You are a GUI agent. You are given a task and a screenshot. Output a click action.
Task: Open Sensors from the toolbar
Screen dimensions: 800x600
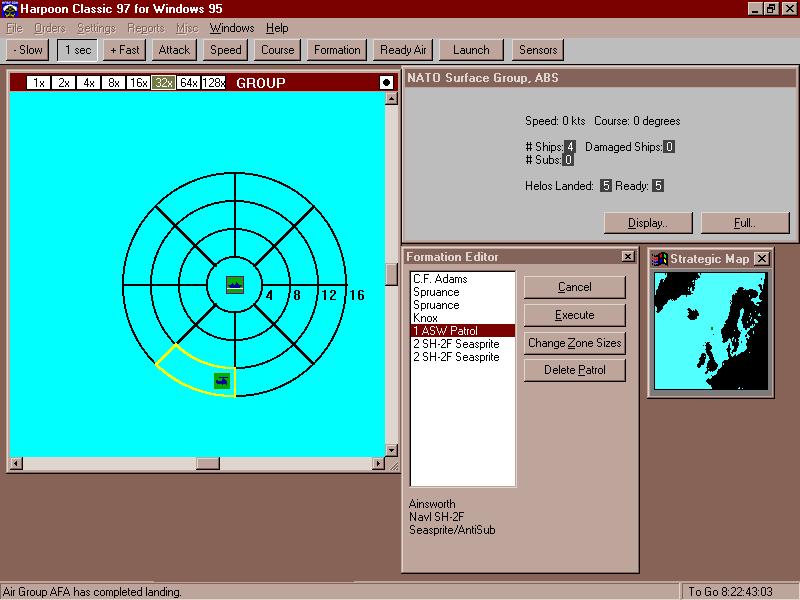(x=538, y=50)
